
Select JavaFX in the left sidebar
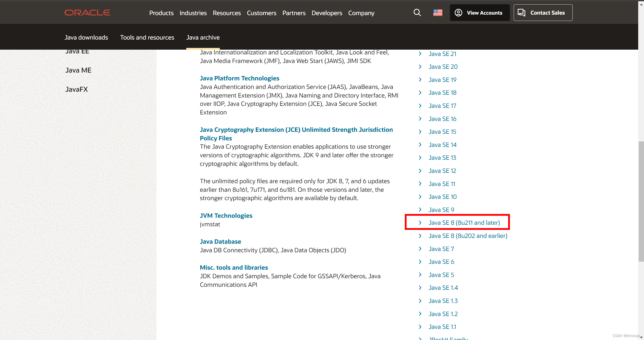(77, 89)
